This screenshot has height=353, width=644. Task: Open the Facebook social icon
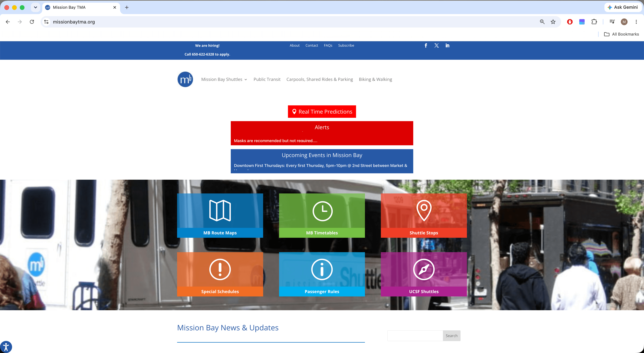[x=426, y=45]
